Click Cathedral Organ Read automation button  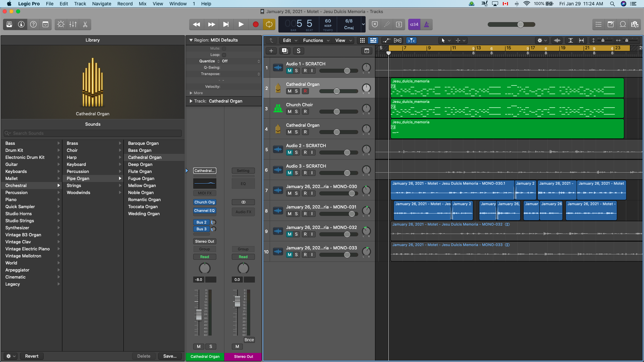click(205, 257)
